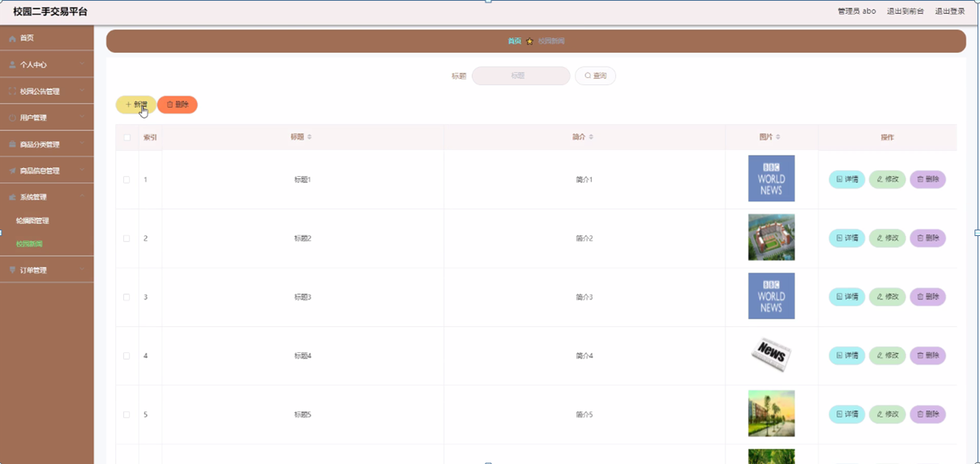Click 退出到前台 link in header
Screen dimensions: 980x464
905,11
